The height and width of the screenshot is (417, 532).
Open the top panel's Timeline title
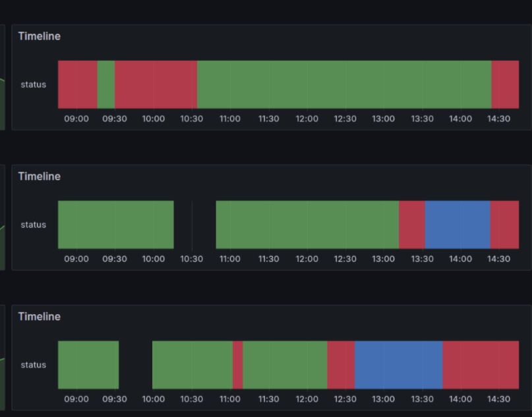[40, 36]
